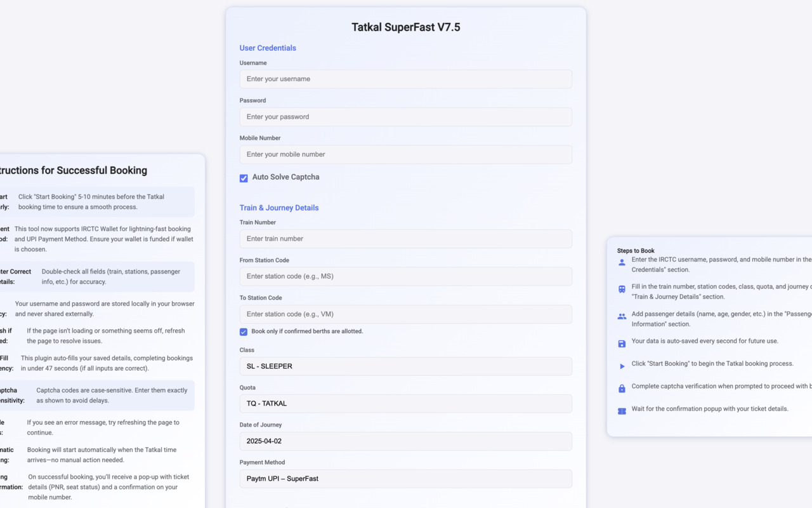This screenshot has height=508, width=812.
Task: Click the Train Number input field
Action: 405,239
